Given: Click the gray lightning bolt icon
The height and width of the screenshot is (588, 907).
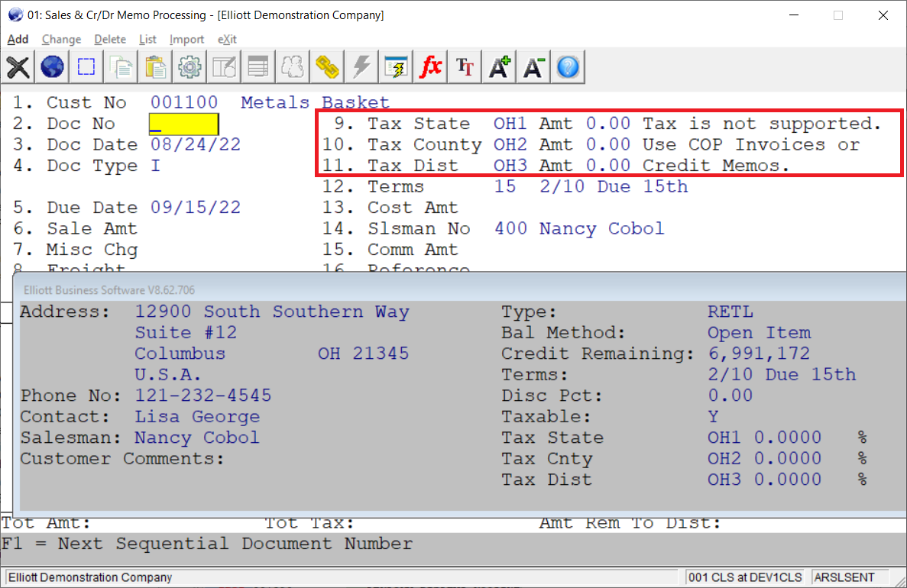Looking at the screenshot, I should pyautogui.click(x=361, y=67).
